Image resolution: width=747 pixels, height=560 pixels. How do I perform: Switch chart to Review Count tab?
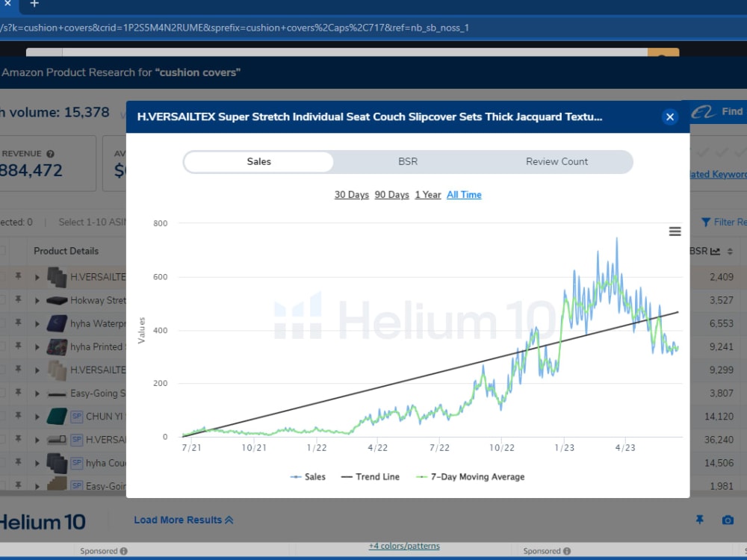click(557, 162)
